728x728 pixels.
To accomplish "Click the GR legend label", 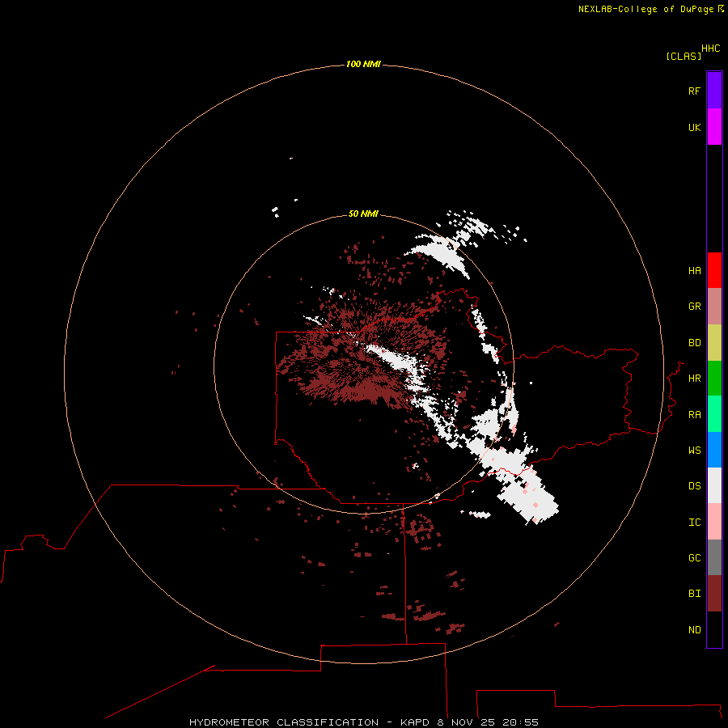I will point(694,307).
